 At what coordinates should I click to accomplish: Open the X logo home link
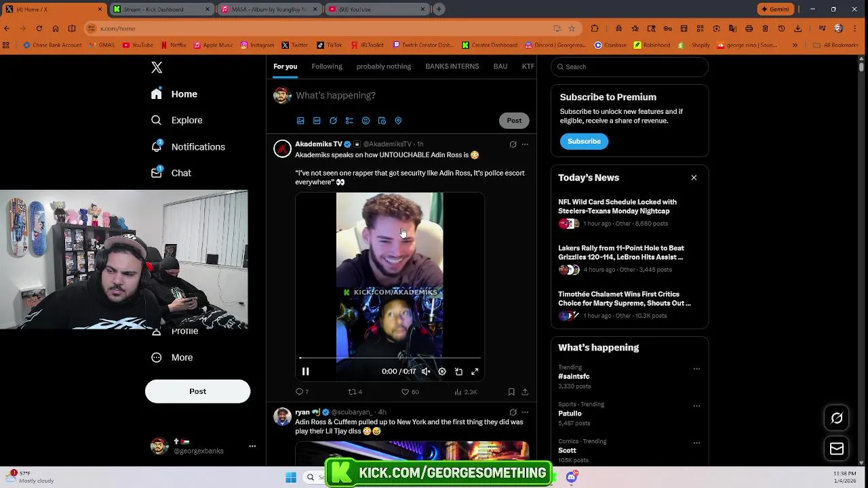(x=157, y=67)
